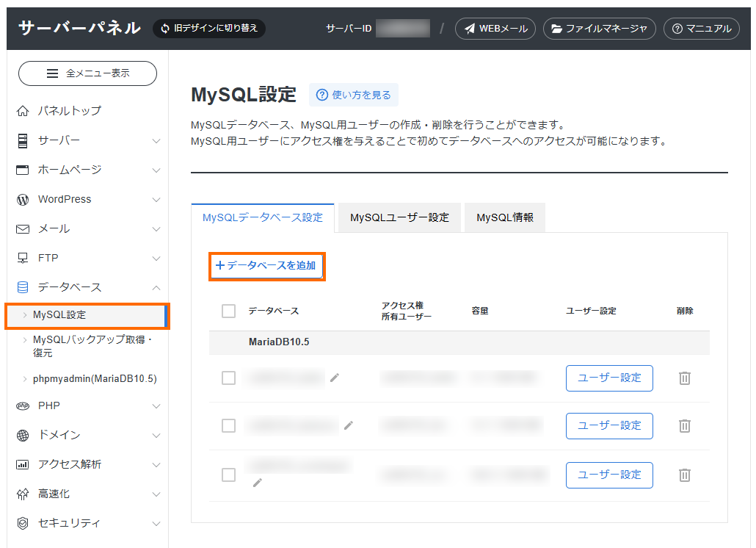This screenshot has height=548, width=756.
Task: Expand the アクセス解析 menu chevron
Action: [x=156, y=465]
